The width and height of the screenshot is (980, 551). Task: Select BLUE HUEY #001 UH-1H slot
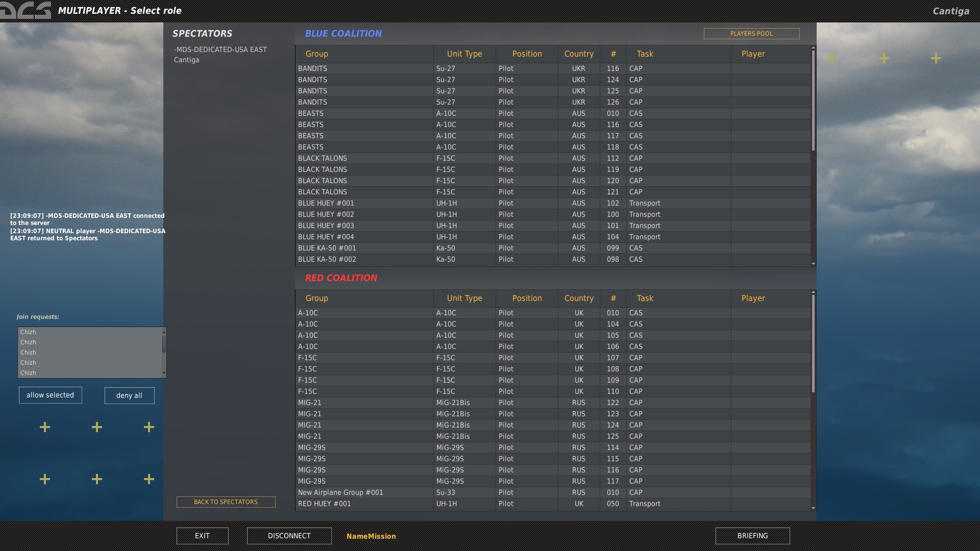[x=553, y=203]
